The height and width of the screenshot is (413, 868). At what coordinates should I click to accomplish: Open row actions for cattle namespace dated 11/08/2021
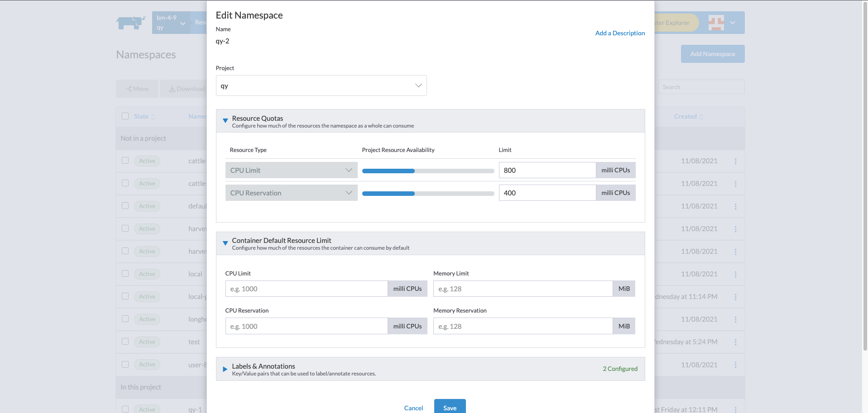[735, 161]
